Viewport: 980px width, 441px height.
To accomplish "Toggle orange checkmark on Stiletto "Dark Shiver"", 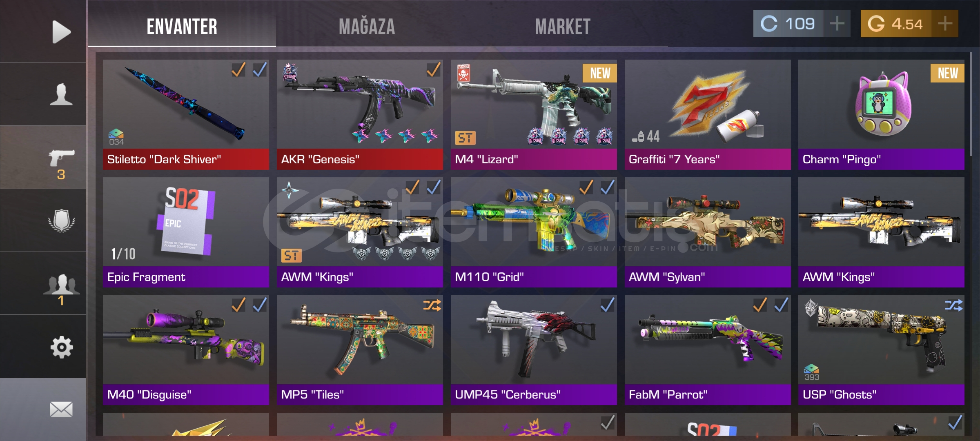I will tap(238, 70).
